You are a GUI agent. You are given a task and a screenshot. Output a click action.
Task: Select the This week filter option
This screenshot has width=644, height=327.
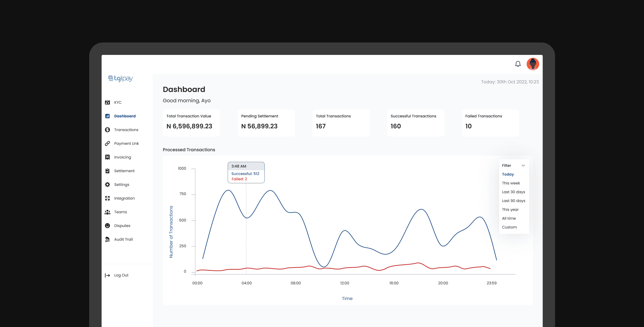[511, 183]
